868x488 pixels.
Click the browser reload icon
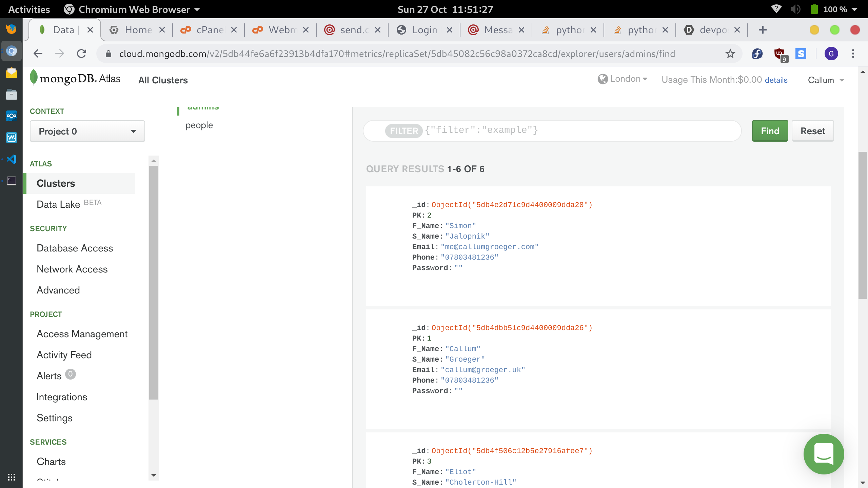tap(82, 54)
